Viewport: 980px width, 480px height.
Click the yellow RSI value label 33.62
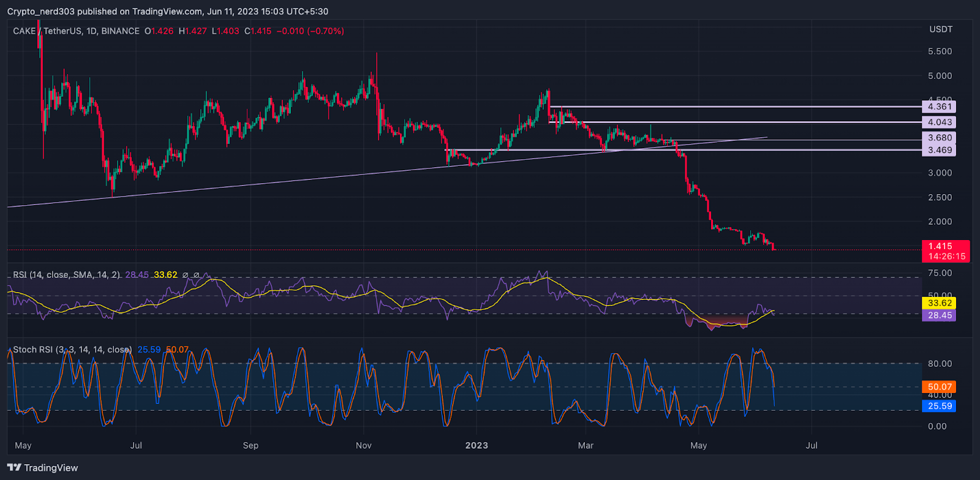tap(938, 303)
